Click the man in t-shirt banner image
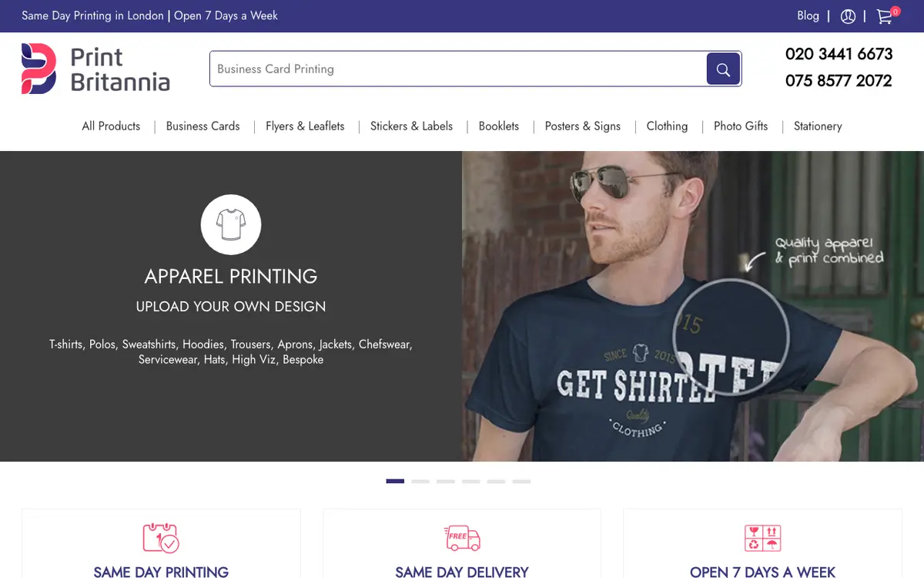The image size is (924, 578). pos(693,306)
